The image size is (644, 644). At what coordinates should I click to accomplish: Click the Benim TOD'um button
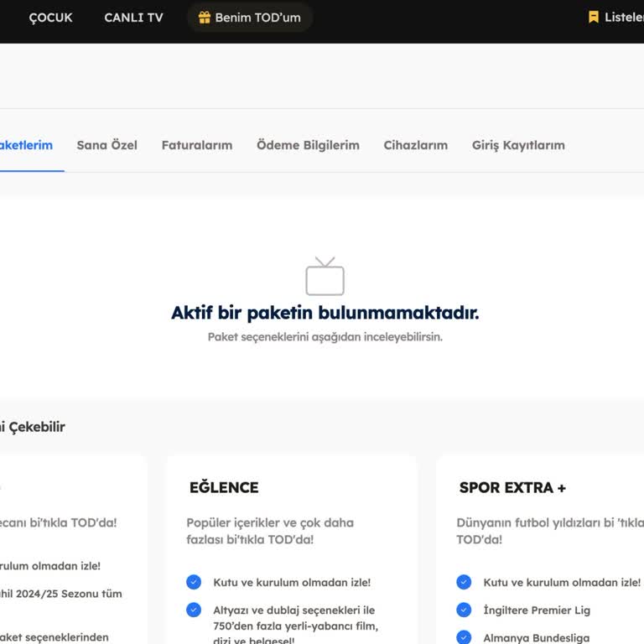pos(250,18)
